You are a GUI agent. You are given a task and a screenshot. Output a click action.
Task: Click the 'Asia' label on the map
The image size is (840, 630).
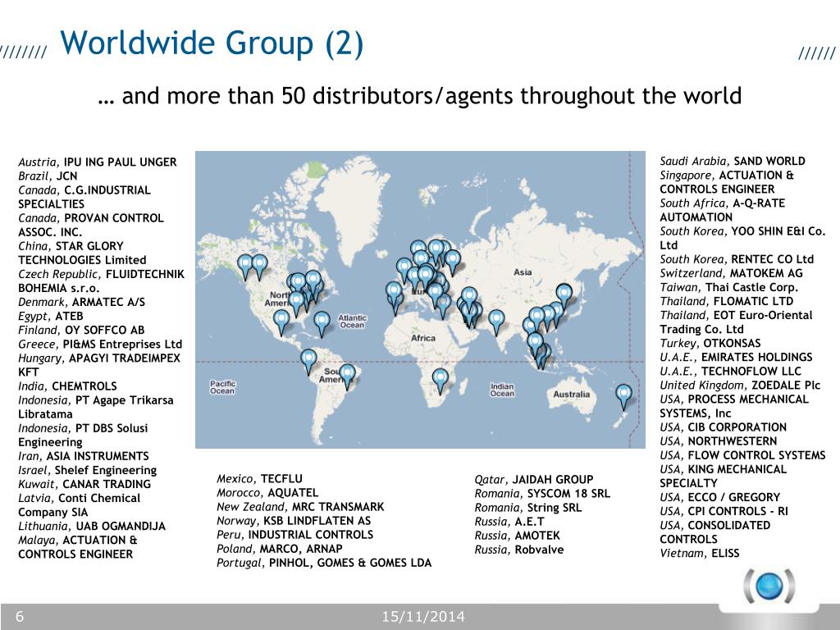523,272
